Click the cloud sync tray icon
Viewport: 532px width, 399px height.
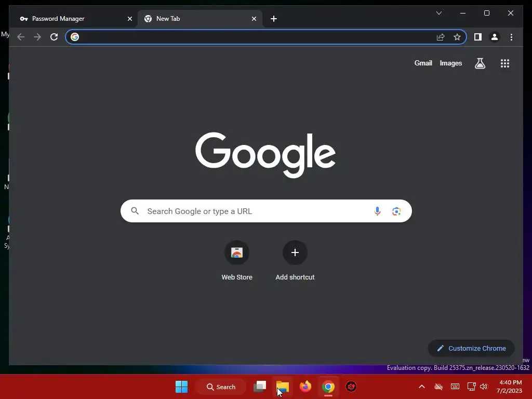pos(438,387)
